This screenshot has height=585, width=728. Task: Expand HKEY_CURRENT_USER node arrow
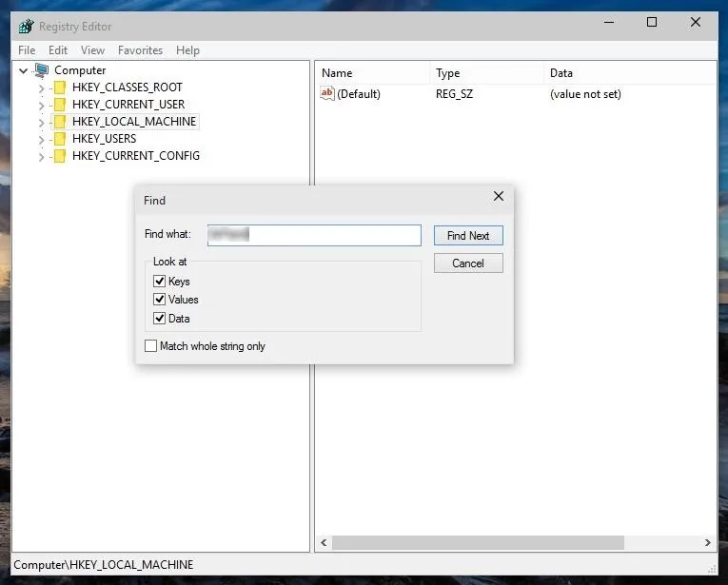pyautogui.click(x=41, y=106)
